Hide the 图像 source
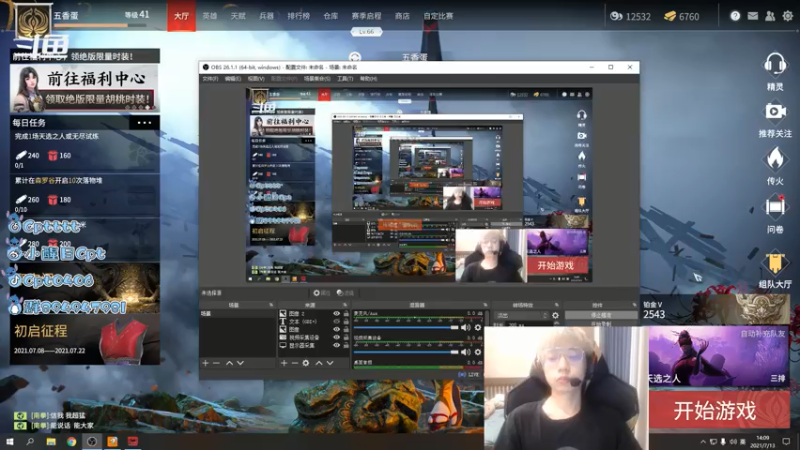 click(x=336, y=330)
